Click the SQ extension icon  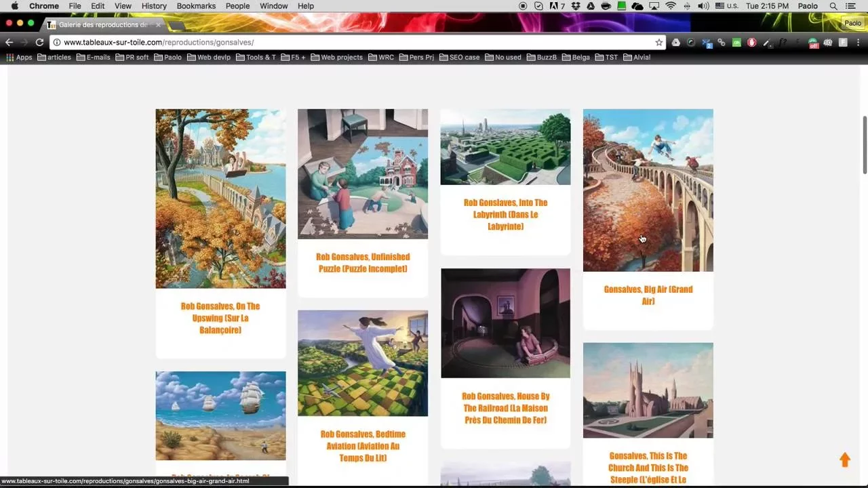point(828,42)
